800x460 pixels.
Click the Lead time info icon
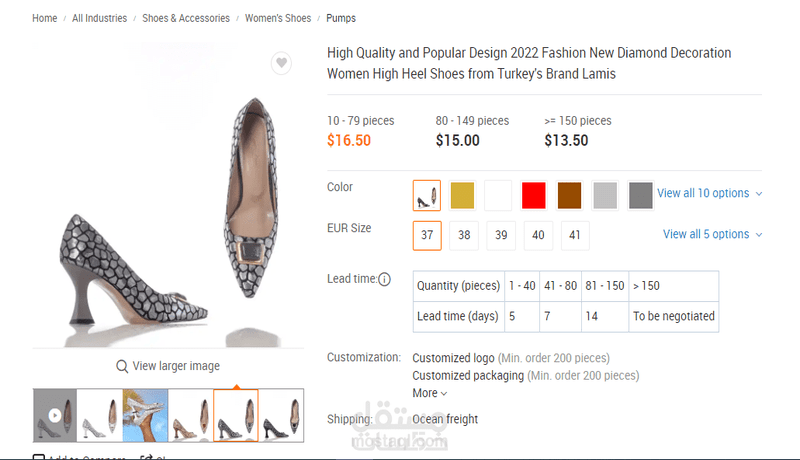[x=385, y=279]
